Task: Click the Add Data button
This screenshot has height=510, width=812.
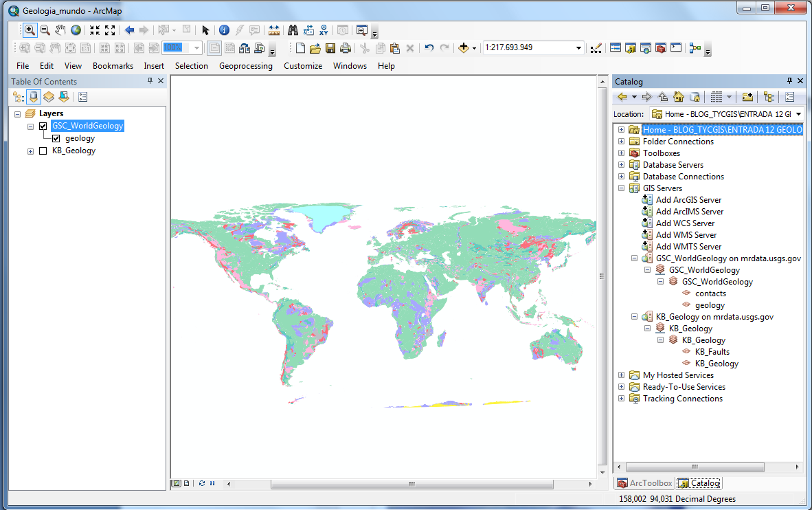Action: [x=463, y=48]
